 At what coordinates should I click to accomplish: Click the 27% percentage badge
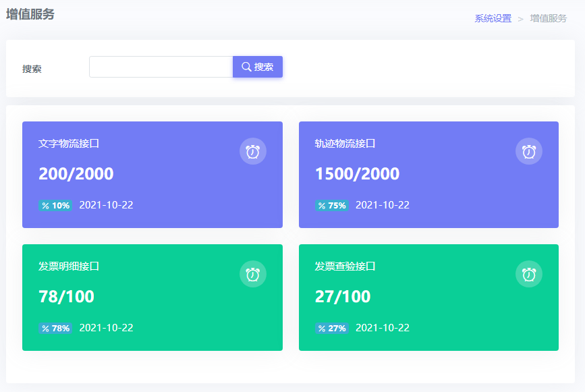click(x=332, y=328)
